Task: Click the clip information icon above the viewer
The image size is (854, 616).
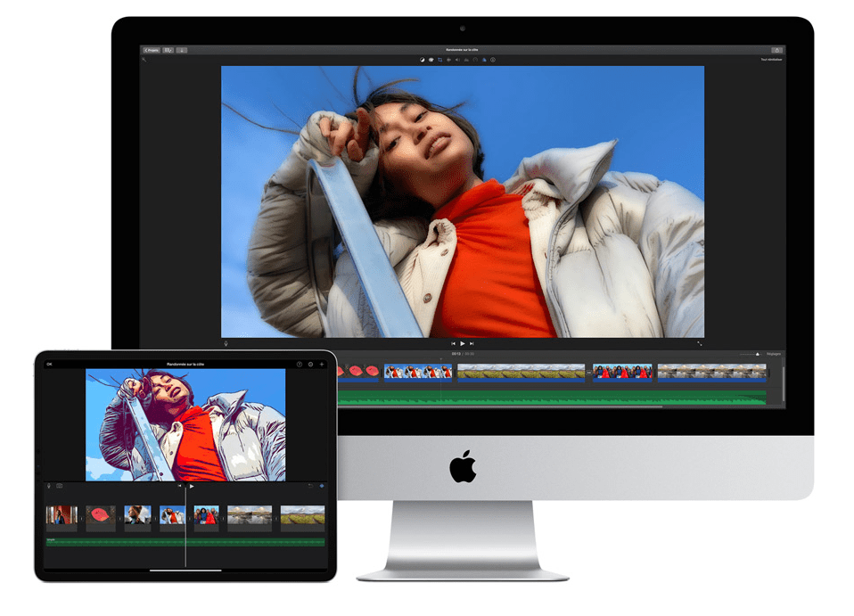Action: [492, 60]
